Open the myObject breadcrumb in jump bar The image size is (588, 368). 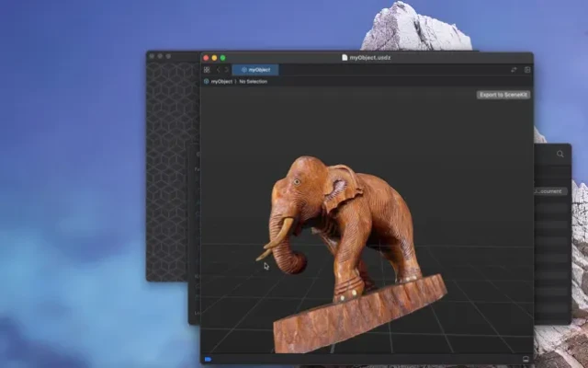click(x=219, y=82)
